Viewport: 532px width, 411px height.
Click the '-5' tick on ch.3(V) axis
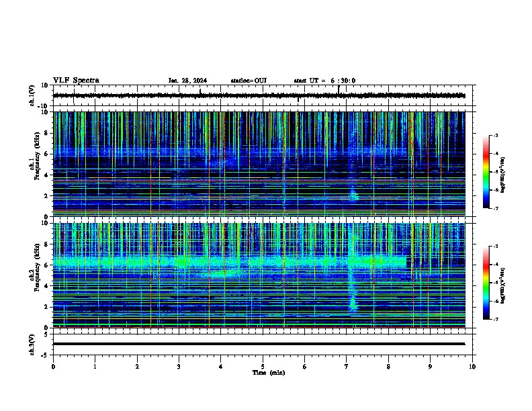[45, 355]
